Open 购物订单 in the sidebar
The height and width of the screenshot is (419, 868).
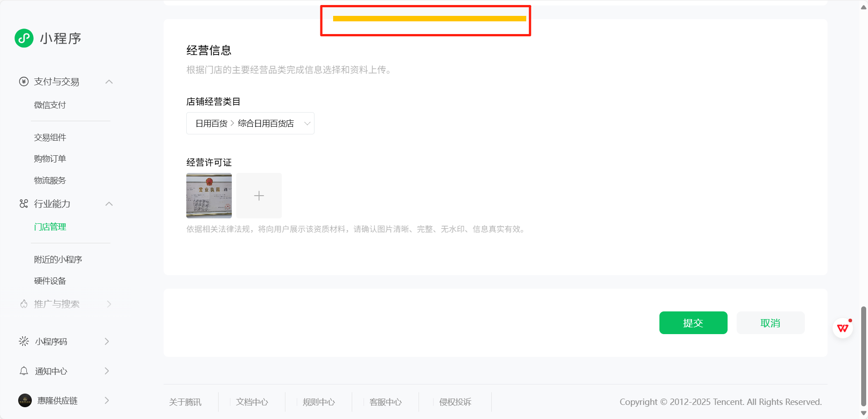pyautogui.click(x=50, y=159)
